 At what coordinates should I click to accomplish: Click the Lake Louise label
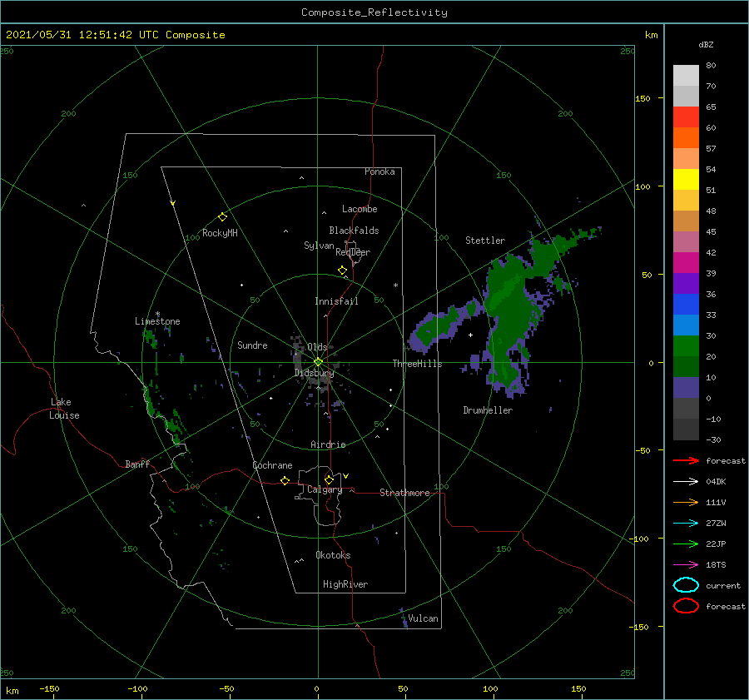(x=64, y=409)
